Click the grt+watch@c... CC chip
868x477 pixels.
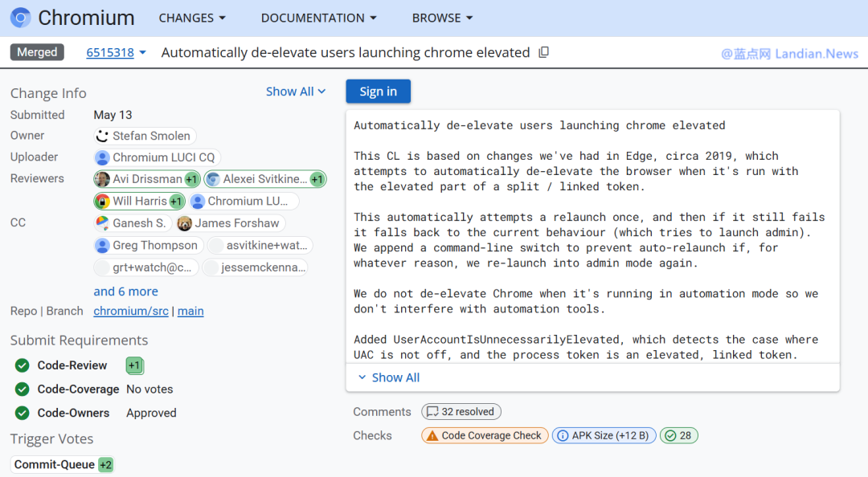(x=146, y=267)
